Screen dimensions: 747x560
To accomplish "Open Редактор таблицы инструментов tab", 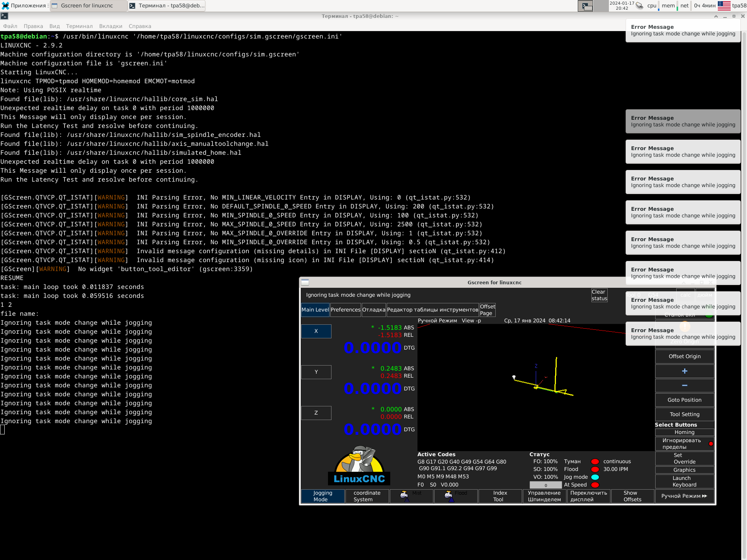I will click(x=433, y=310).
